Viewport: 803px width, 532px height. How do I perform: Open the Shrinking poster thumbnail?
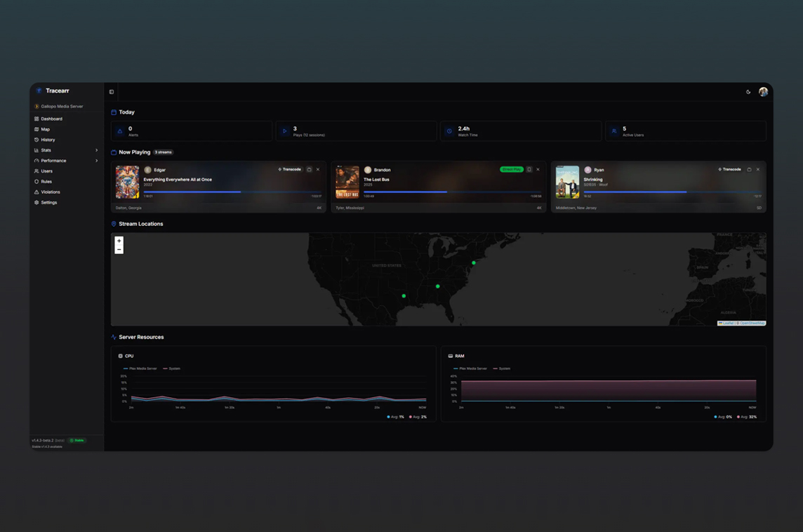pyautogui.click(x=567, y=182)
